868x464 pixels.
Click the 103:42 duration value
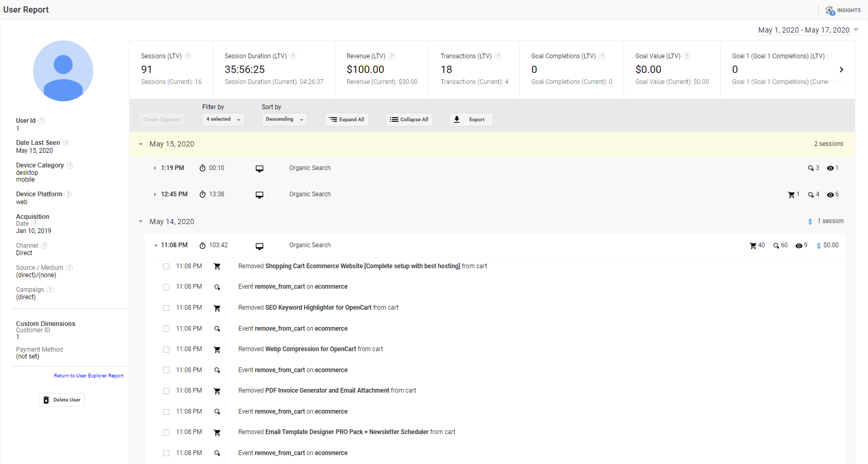click(218, 245)
